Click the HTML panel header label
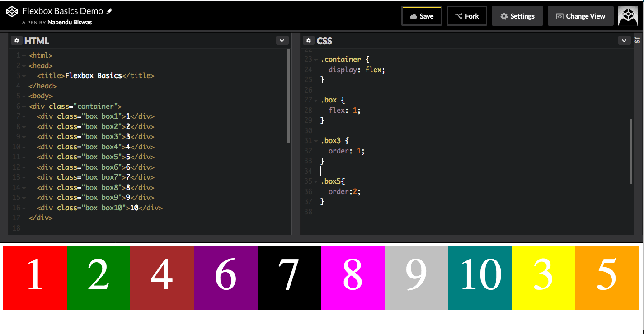This screenshot has width=644, height=334. (x=37, y=41)
